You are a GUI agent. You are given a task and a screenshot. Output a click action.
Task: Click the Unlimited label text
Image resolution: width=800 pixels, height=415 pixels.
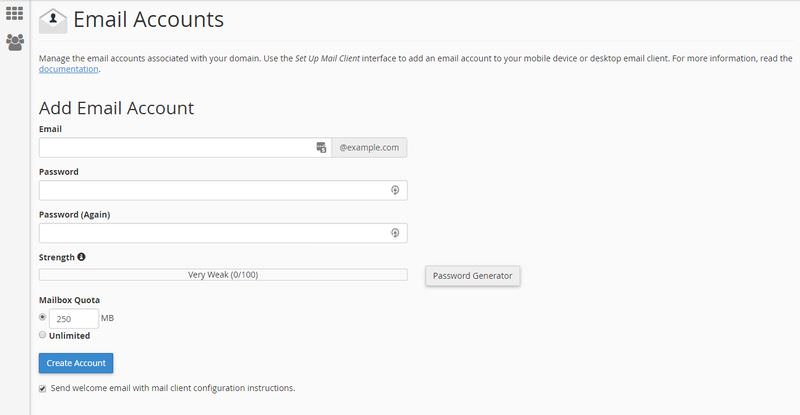click(69, 335)
